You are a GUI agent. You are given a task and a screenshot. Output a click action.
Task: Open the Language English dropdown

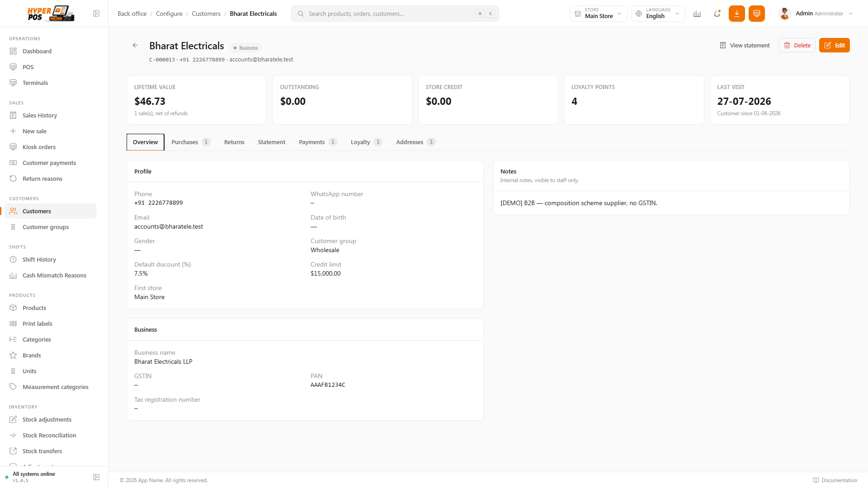tap(658, 14)
